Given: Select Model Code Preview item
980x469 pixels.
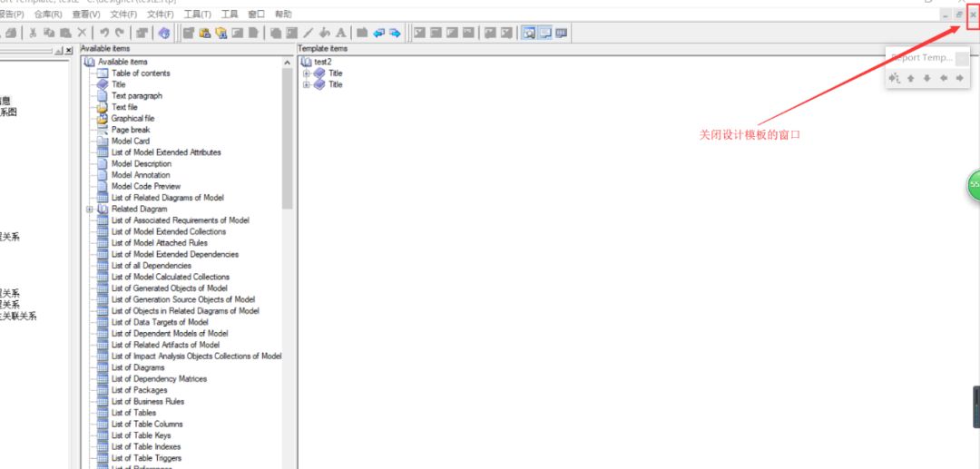Looking at the screenshot, I should click(145, 186).
